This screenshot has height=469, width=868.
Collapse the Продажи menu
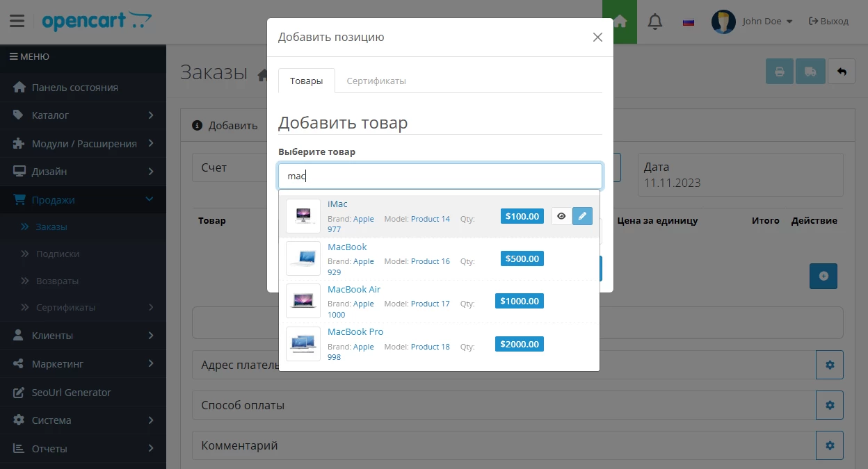(83, 200)
